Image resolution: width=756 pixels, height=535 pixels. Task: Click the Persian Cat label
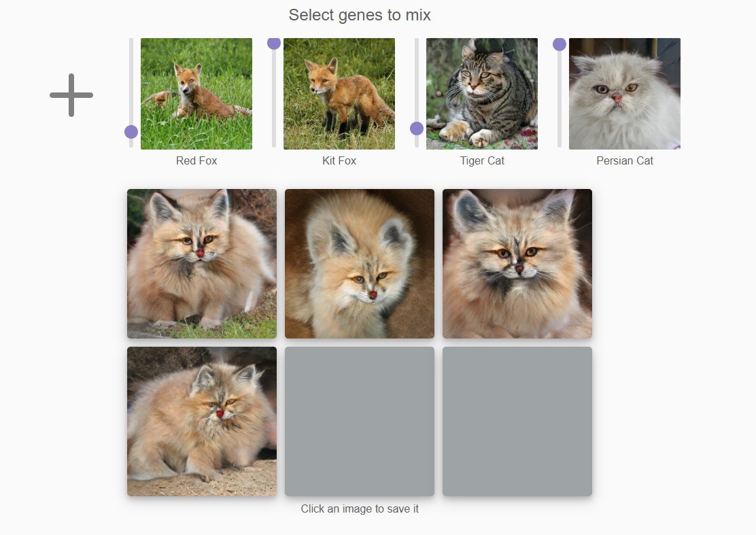pyautogui.click(x=624, y=160)
